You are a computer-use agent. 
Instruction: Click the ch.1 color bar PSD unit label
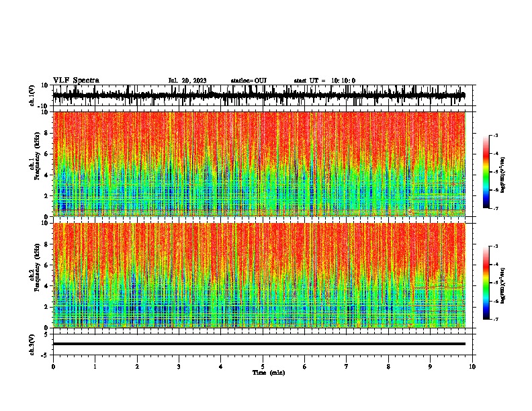[503, 175]
